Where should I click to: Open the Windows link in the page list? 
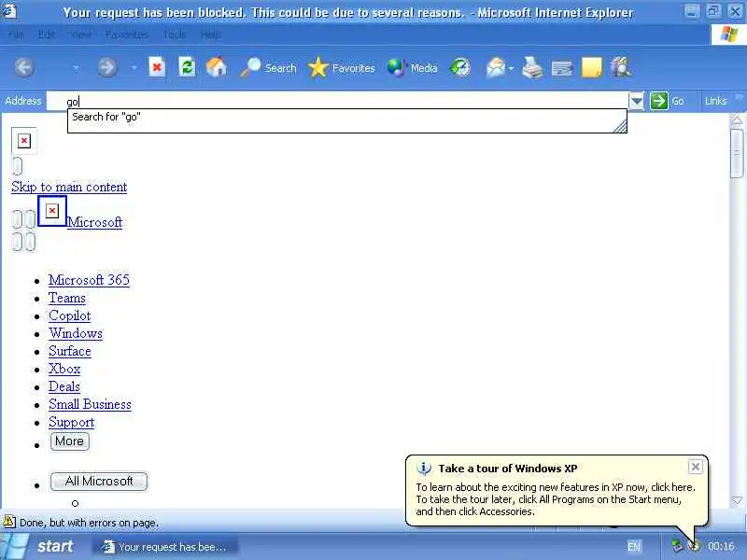(76, 333)
